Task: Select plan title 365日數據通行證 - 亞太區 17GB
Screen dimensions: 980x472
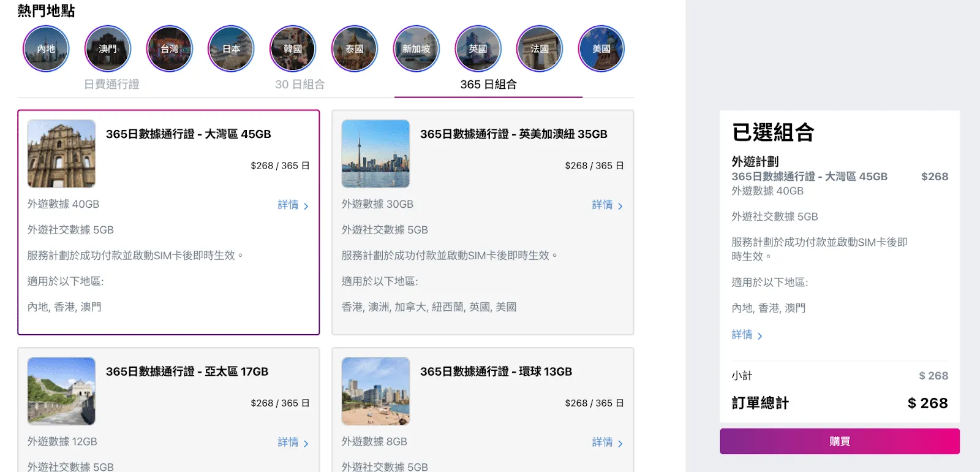Action: (x=187, y=371)
